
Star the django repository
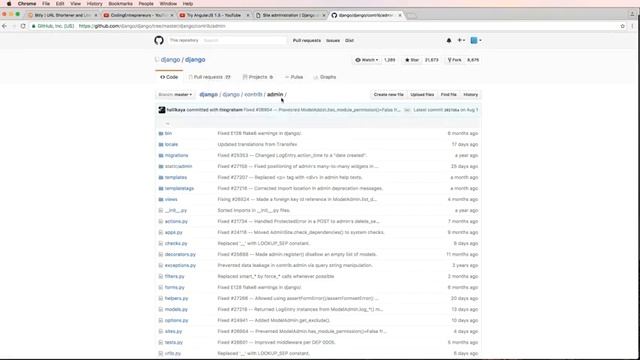tap(412, 60)
